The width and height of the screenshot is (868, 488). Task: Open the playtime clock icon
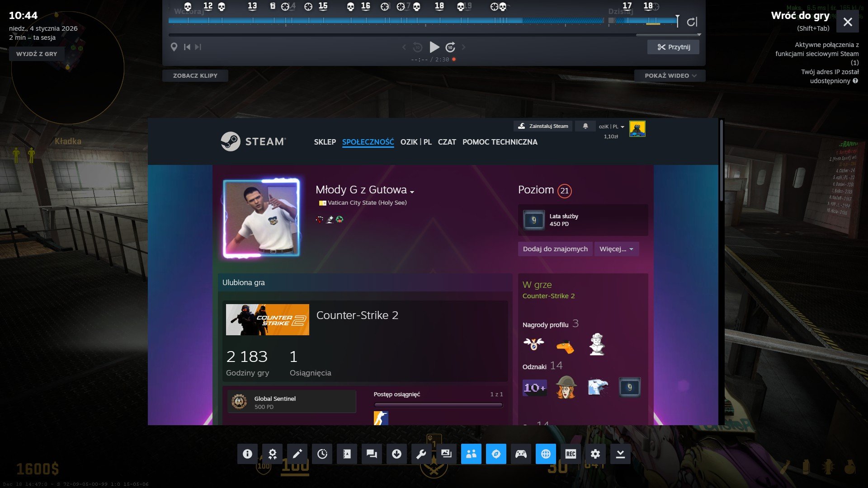322,454
